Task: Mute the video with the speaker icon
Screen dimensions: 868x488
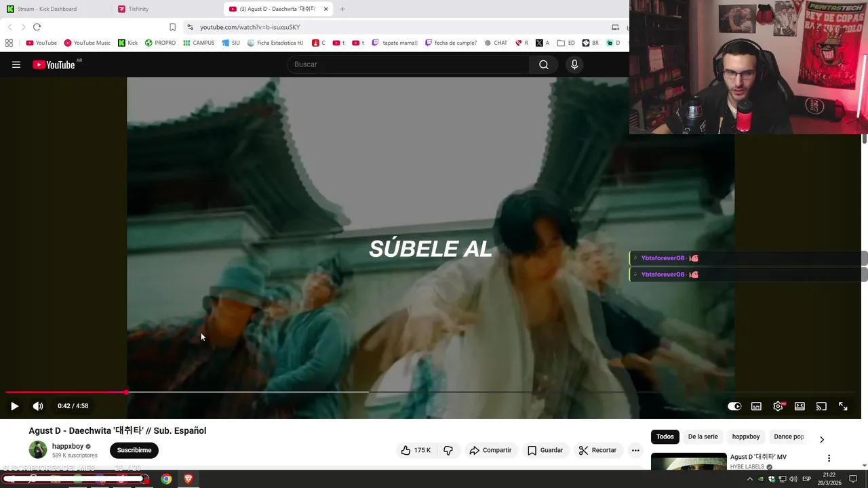Action: 38,406
